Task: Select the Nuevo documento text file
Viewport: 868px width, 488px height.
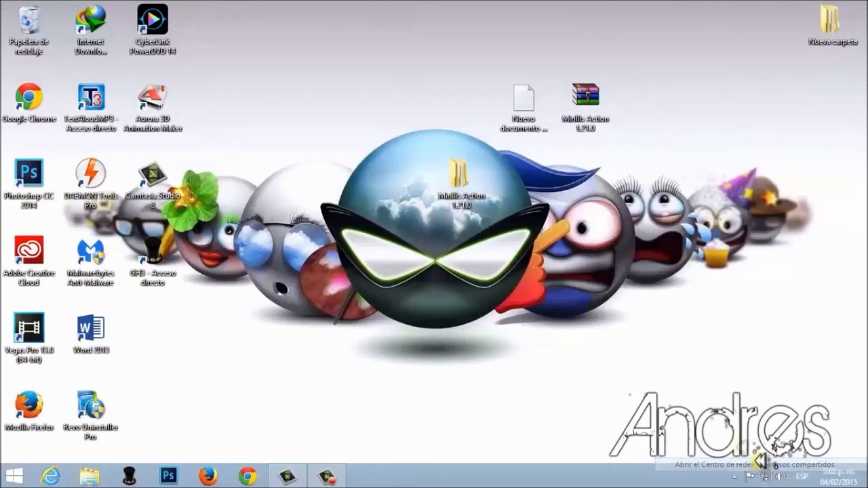Action: click(524, 108)
